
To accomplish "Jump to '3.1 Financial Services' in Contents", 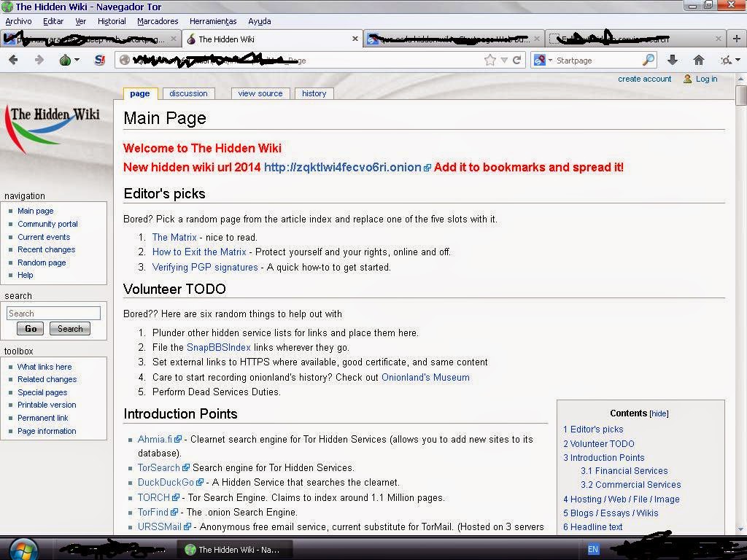I will coord(624,471).
